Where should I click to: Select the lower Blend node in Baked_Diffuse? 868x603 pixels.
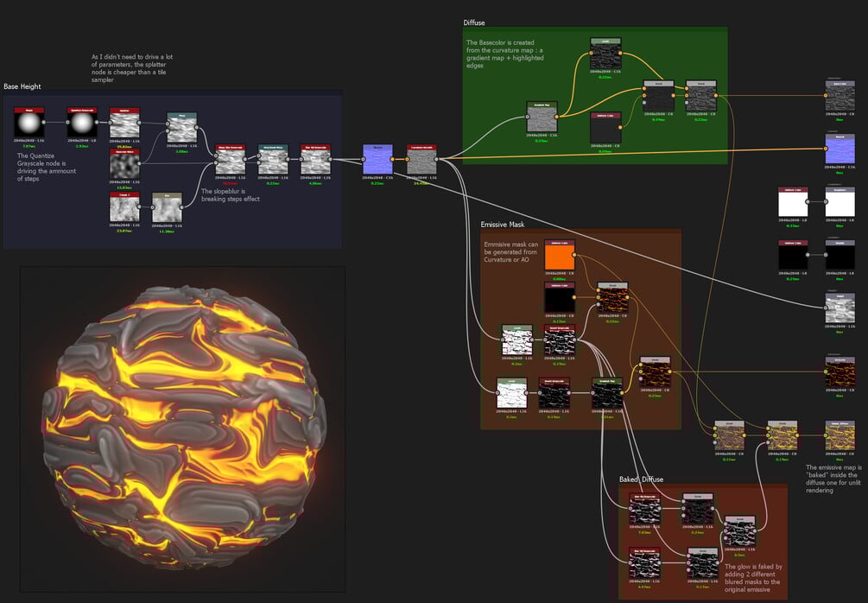[x=702, y=562]
